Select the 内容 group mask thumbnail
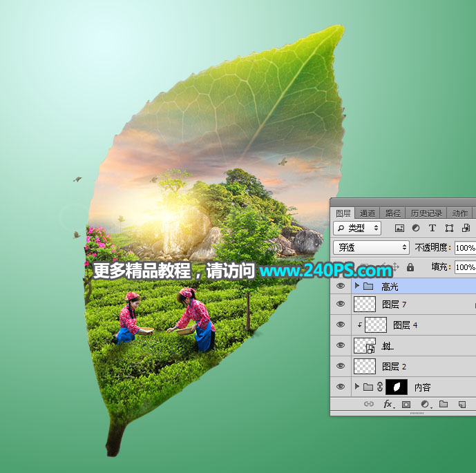 click(x=397, y=387)
